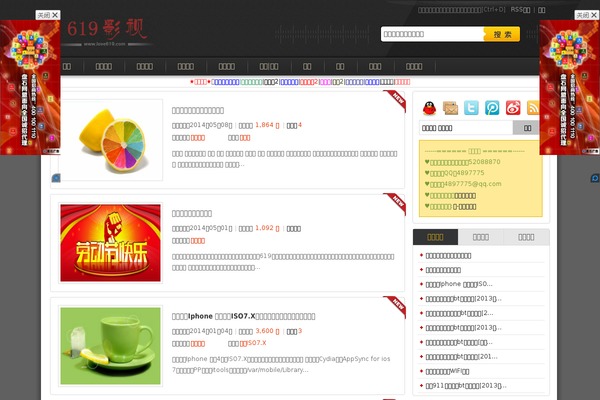The image size is (600, 400).
Task: Click the 1,092 view count
Action: coord(267,228)
